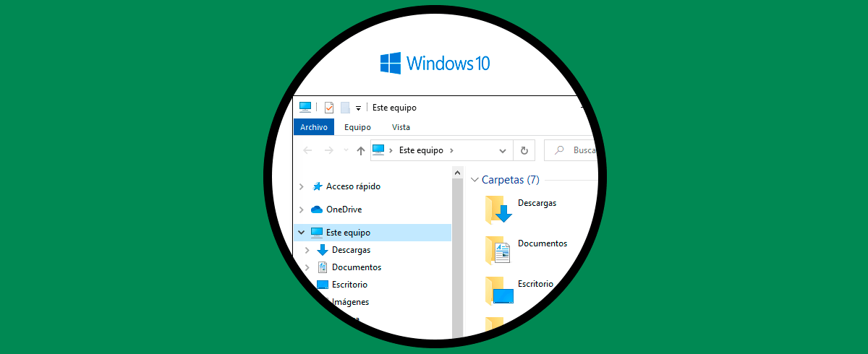868x354 pixels.
Task: Switch to the Equipo ribbon tab
Action: pyautogui.click(x=357, y=127)
